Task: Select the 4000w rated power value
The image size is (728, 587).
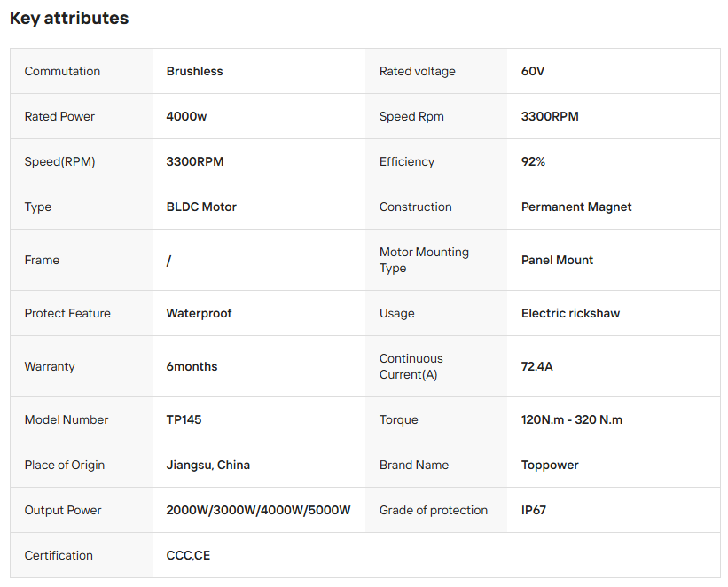Action: pos(186,116)
